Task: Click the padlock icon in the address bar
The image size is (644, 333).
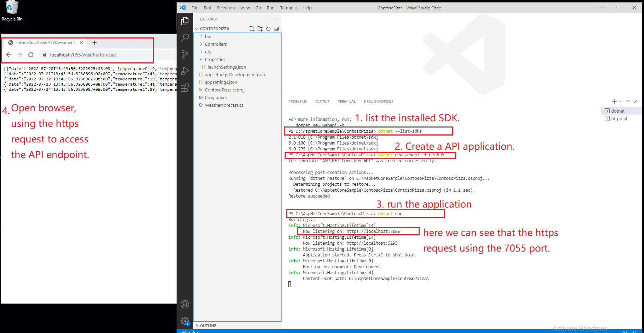Action: [x=44, y=55]
